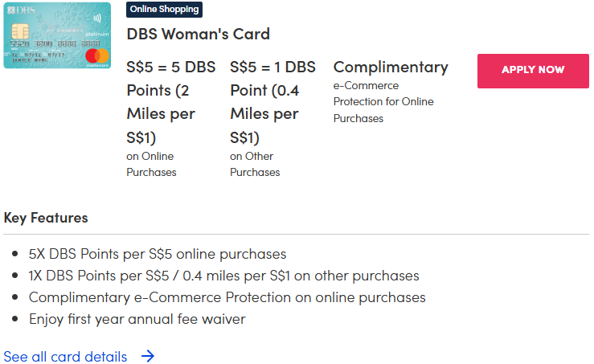Click the 1X DBS Points other purchases bullet

223,276
